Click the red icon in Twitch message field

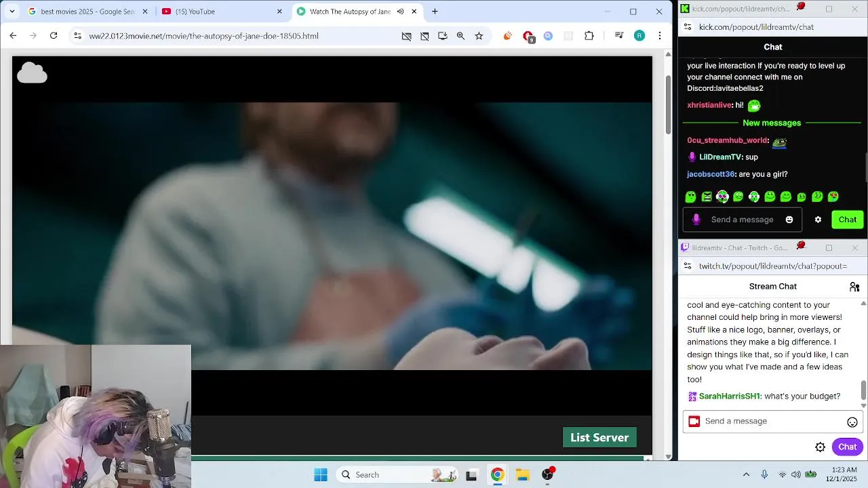click(694, 422)
